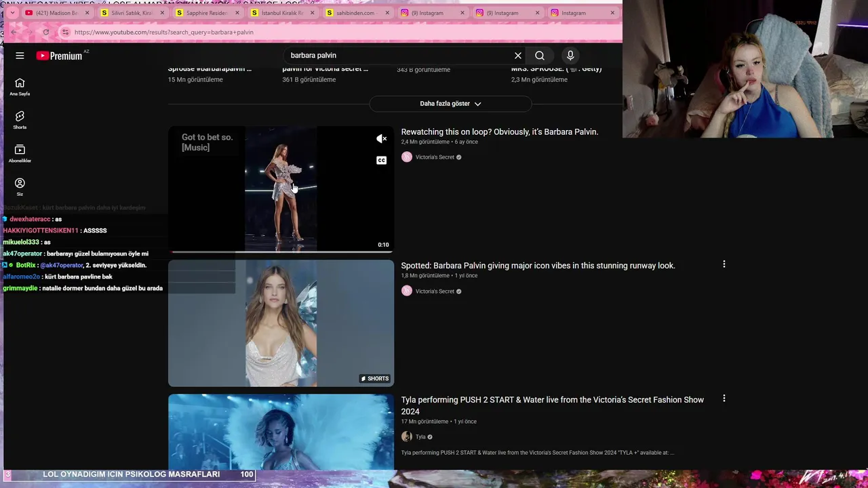Open more options for Tyla performing video
This screenshot has width=868, height=488.
pos(724,399)
